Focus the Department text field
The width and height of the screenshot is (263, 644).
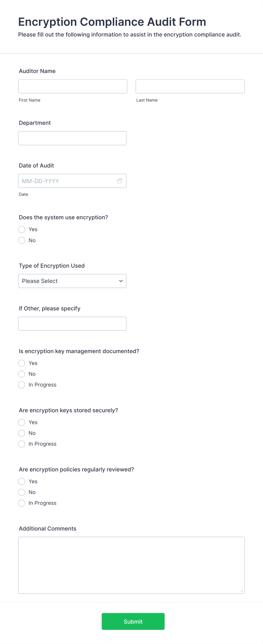tap(72, 138)
